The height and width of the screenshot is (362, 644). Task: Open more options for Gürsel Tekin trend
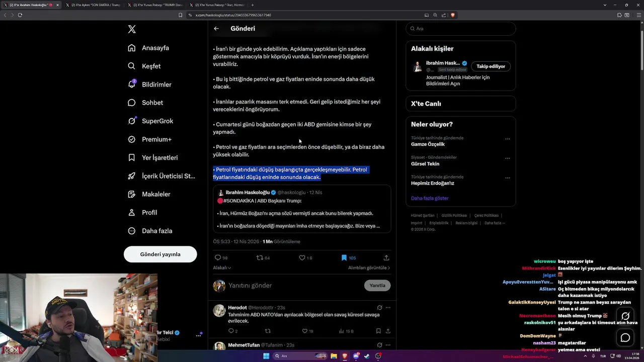[507, 158]
